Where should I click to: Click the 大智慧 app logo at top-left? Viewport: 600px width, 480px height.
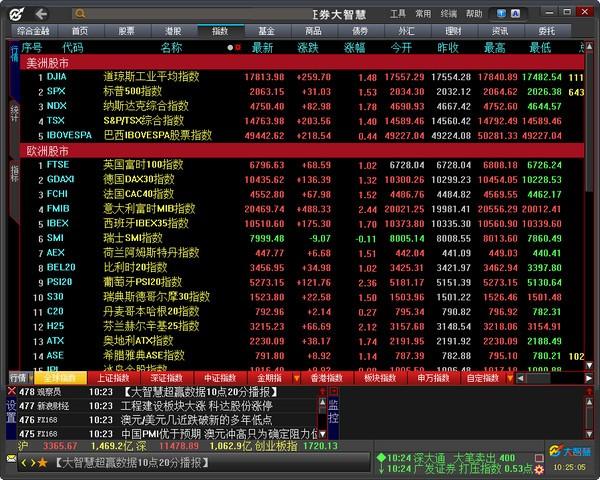(16, 15)
